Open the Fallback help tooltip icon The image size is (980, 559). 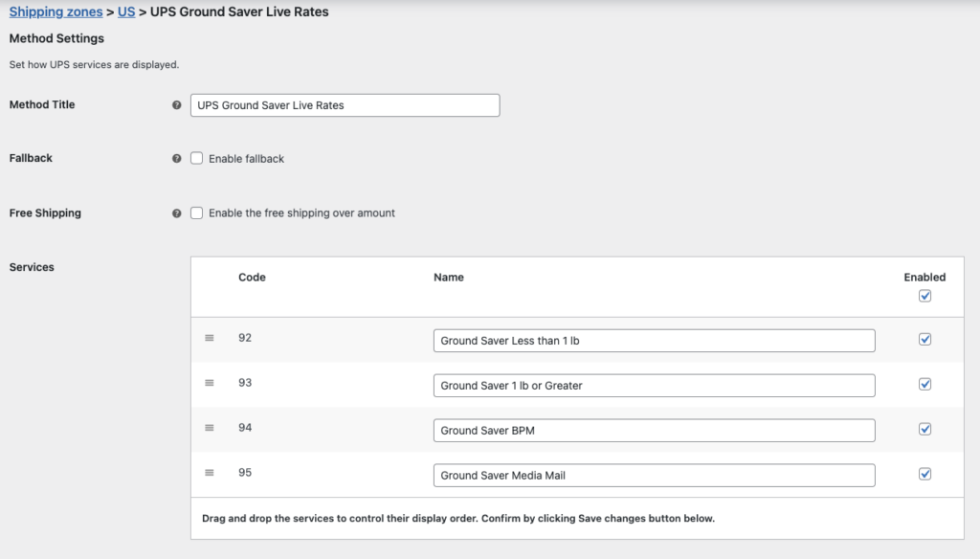point(177,159)
